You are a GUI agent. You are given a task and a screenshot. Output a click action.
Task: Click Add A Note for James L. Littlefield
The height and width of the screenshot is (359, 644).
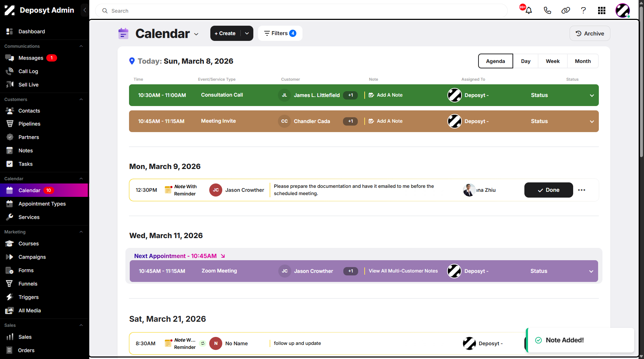click(x=386, y=95)
